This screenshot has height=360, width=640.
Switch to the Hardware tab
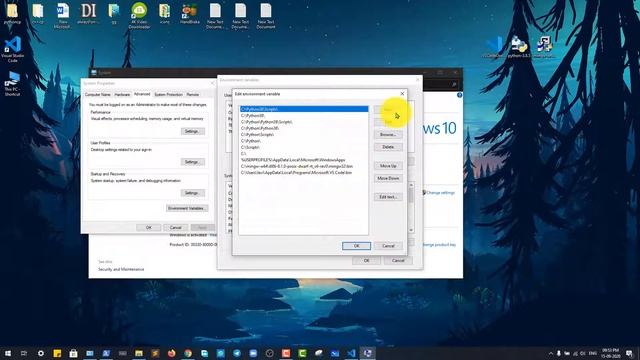tap(122, 94)
